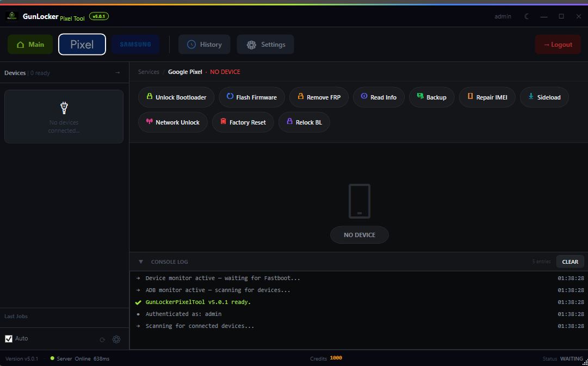Close the GunLocker window
588x366 pixels.
pos(579,16)
